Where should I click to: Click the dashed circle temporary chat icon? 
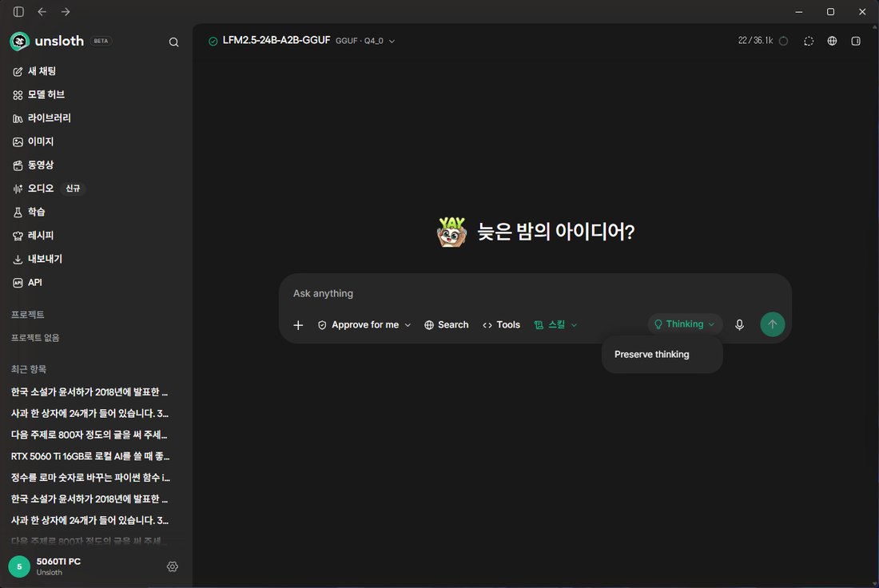click(809, 41)
